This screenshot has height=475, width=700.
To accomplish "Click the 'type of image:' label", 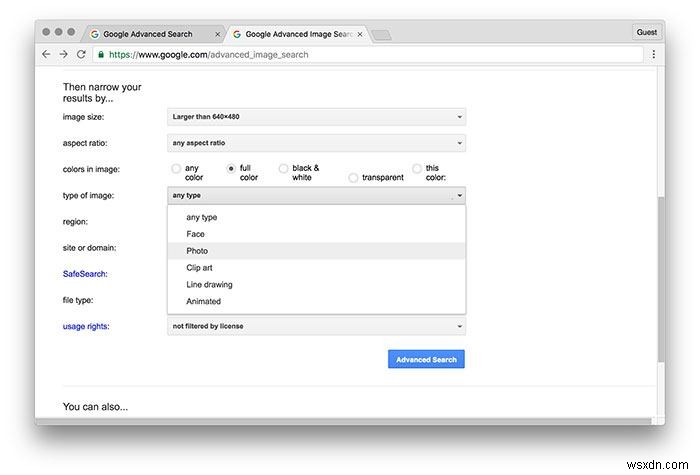I will pos(88,196).
